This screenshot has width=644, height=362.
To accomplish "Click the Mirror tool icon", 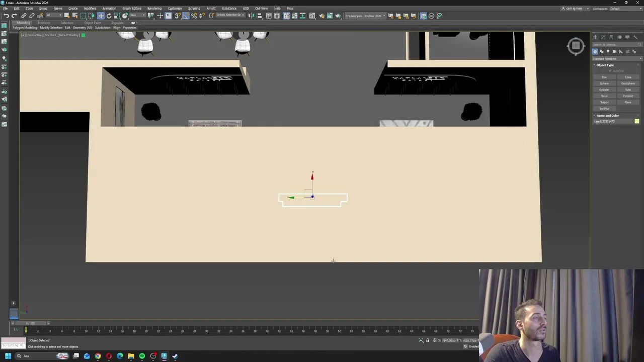I will [x=251, y=16].
